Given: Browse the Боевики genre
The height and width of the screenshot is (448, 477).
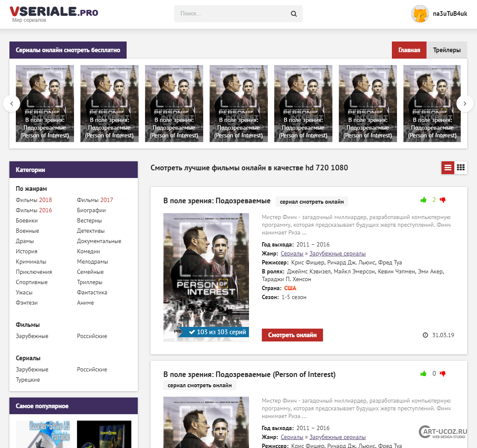Looking at the screenshot, I should [x=27, y=221].
